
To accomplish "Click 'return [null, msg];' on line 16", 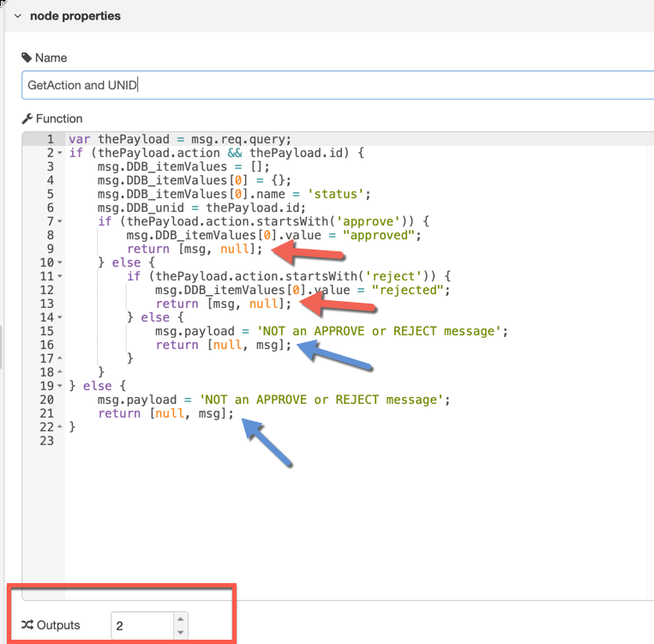I will [223, 345].
